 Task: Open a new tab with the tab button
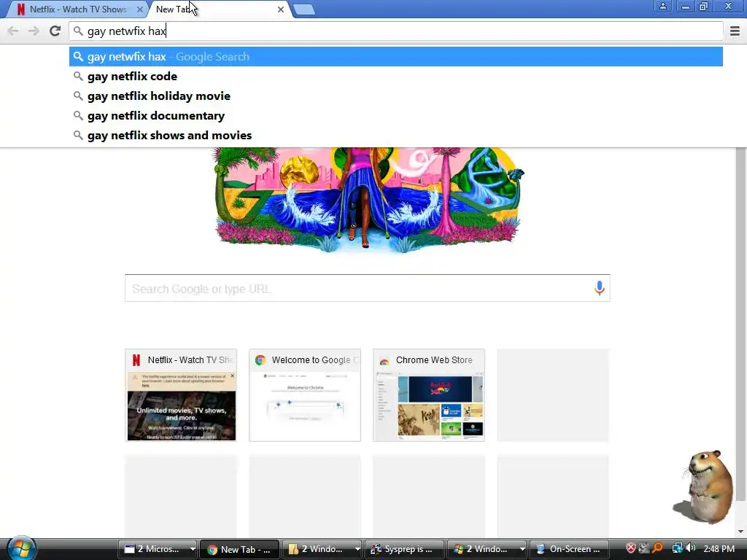pos(303,9)
